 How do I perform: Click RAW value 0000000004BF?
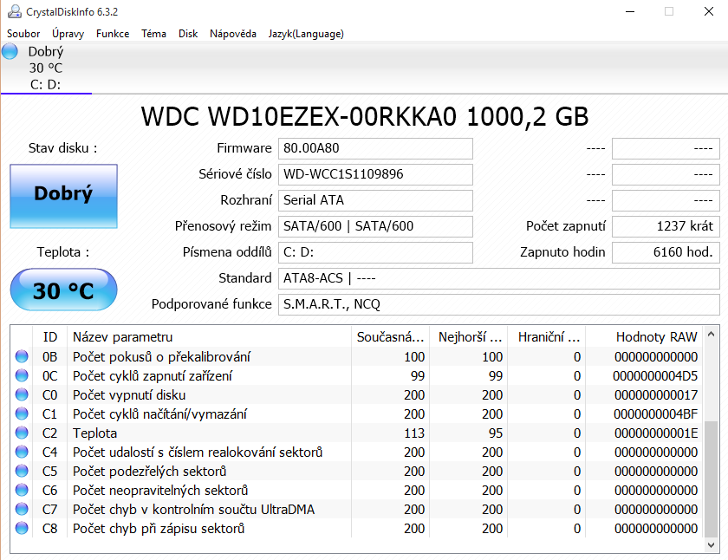655,413
